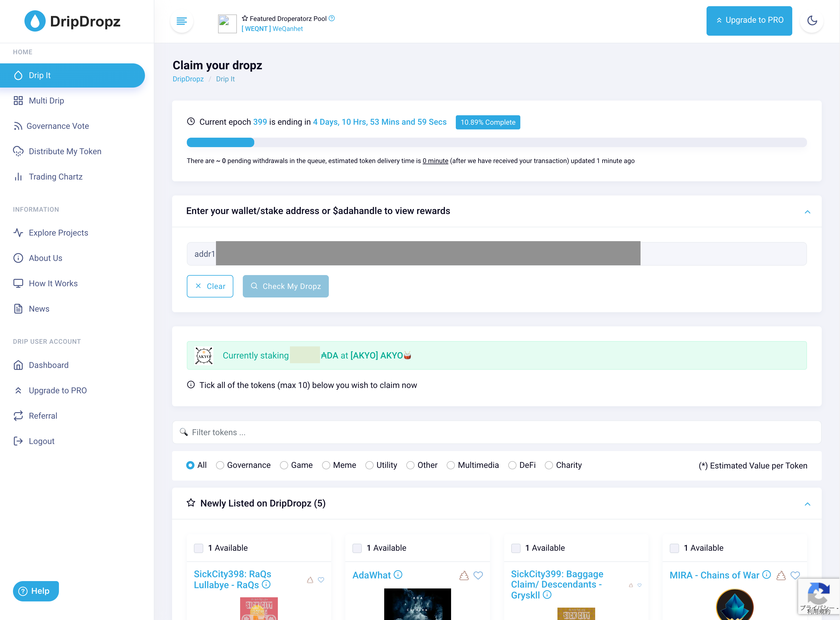Viewport: 840px width, 620px height.
Task: Select the Multimedia filter radio button
Action: 451,465
